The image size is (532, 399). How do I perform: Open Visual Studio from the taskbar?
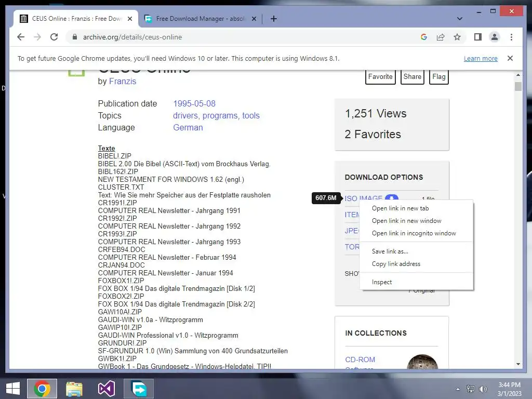[x=106, y=389]
